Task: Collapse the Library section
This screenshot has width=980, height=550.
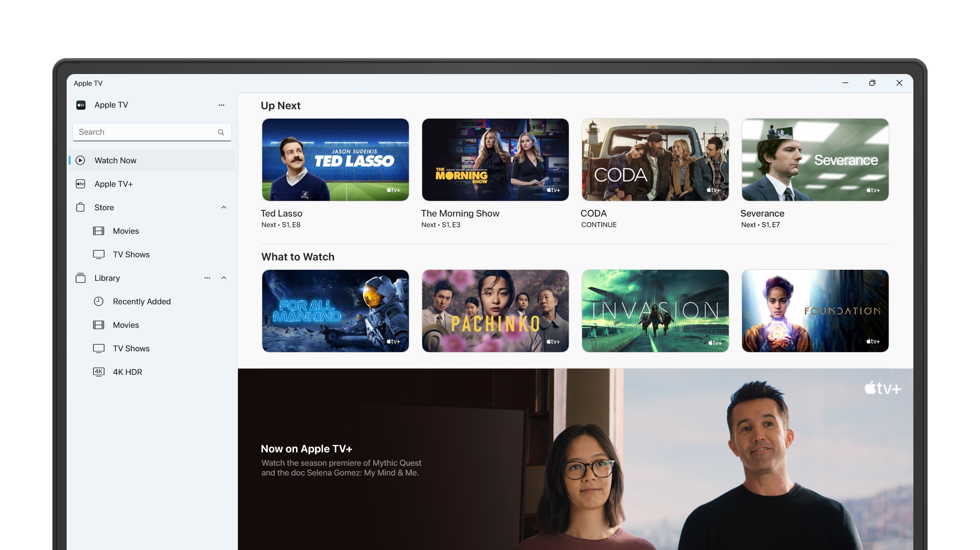Action: coord(224,278)
